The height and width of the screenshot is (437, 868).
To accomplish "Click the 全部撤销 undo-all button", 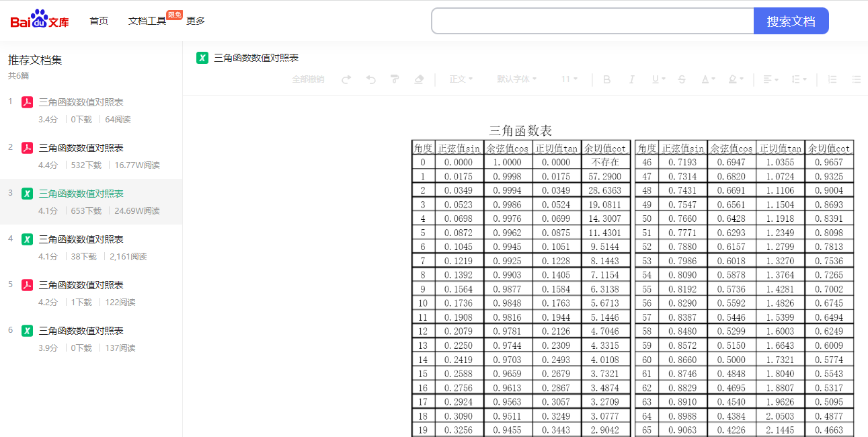I will (x=308, y=79).
